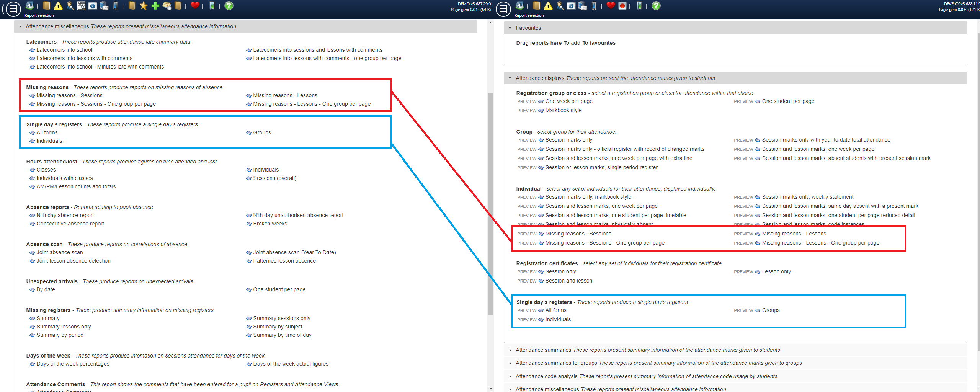The width and height of the screenshot is (980, 392).
Task: Click scrollbar down arrow in DEMO window
Action: point(490,388)
